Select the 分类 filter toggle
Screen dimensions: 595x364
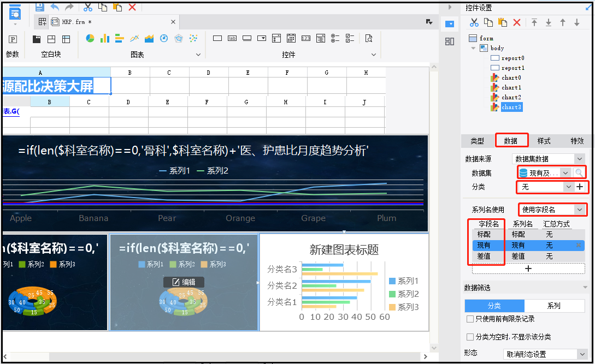494,306
